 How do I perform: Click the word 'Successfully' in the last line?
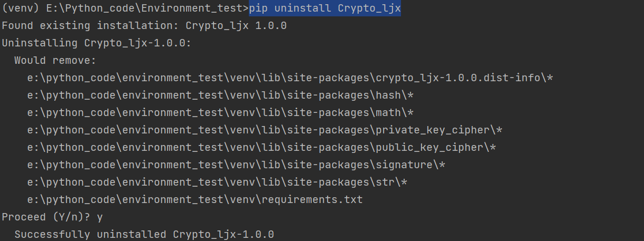52,235
